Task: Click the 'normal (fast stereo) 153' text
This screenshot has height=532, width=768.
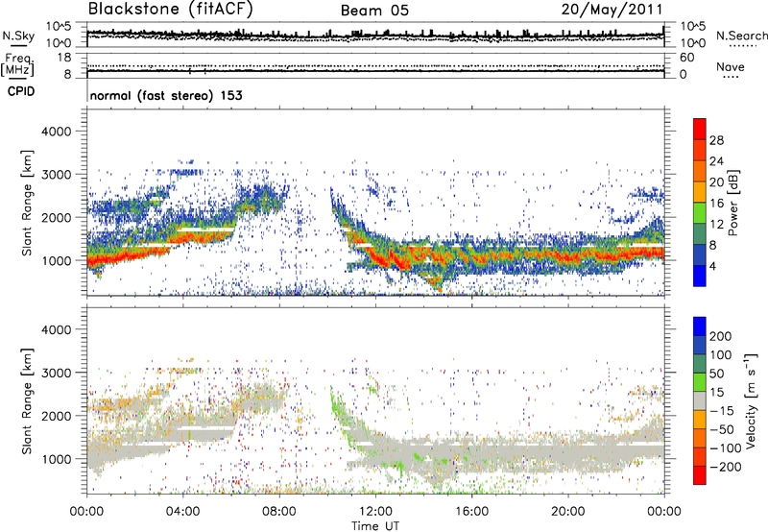Action: 166,95
